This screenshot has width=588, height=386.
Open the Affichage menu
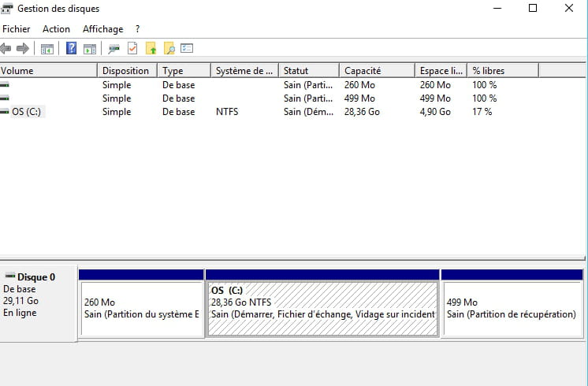(x=103, y=29)
